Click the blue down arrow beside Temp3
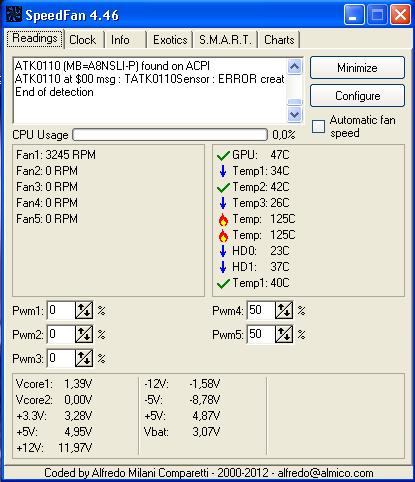This screenshot has width=415, height=482. [x=223, y=203]
